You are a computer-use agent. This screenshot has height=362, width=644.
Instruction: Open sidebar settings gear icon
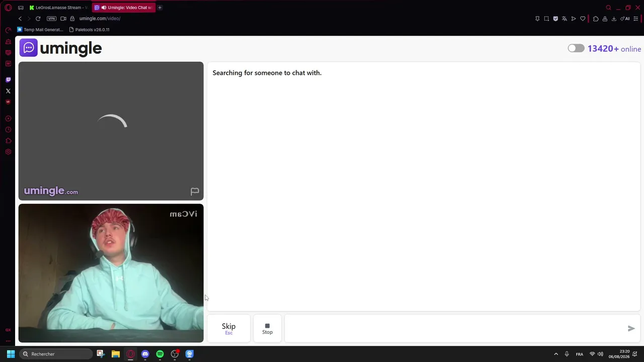pyautogui.click(x=8, y=152)
